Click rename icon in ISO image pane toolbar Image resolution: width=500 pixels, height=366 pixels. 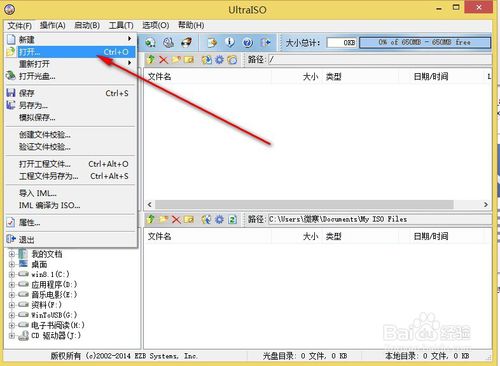click(x=189, y=60)
